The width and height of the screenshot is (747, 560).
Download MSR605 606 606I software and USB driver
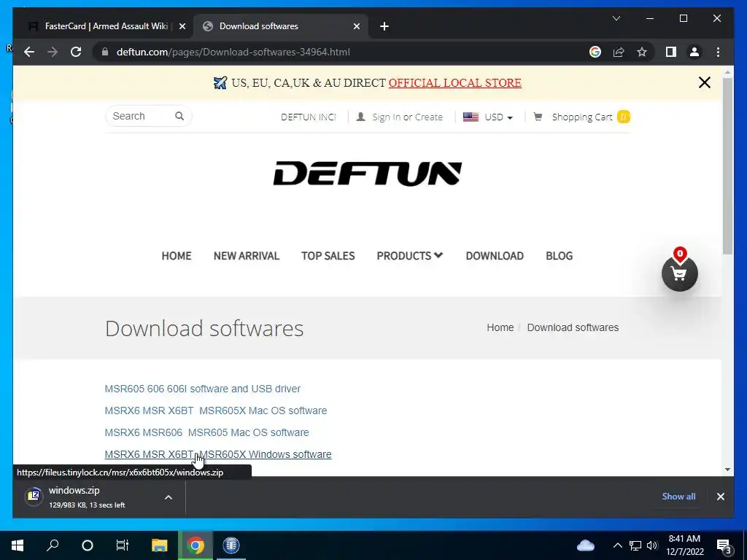click(203, 389)
